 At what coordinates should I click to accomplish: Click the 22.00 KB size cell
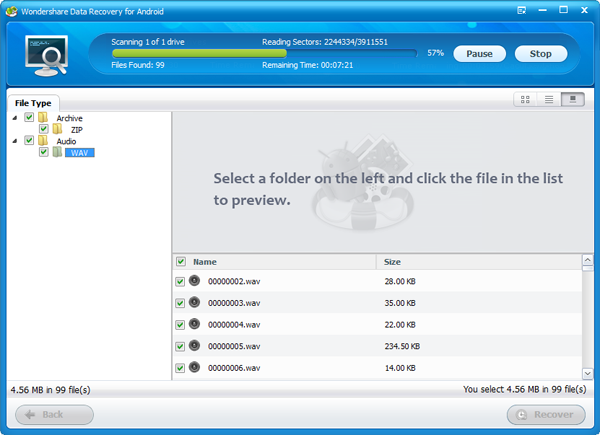[400, 325]
